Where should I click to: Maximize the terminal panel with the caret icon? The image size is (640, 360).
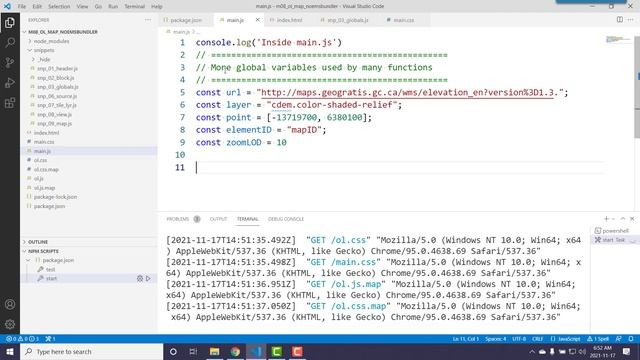coord(623,219)
